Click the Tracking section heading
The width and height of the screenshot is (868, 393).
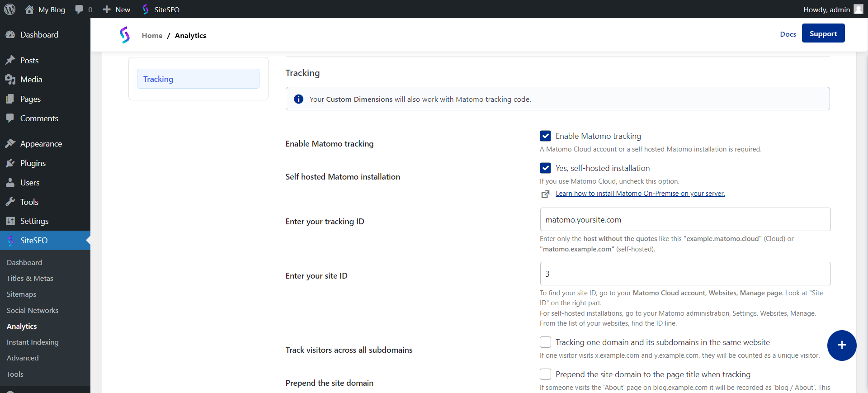(x=302, y=73)
